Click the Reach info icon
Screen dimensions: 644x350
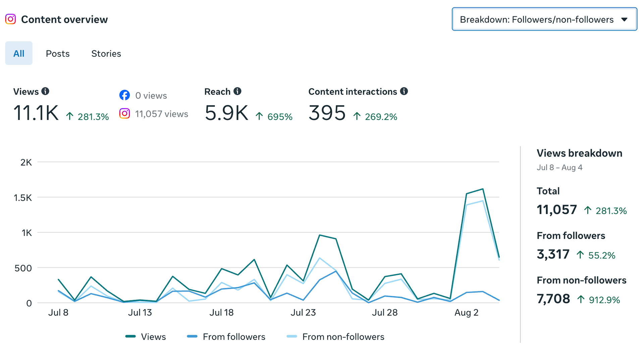point(237,91)
